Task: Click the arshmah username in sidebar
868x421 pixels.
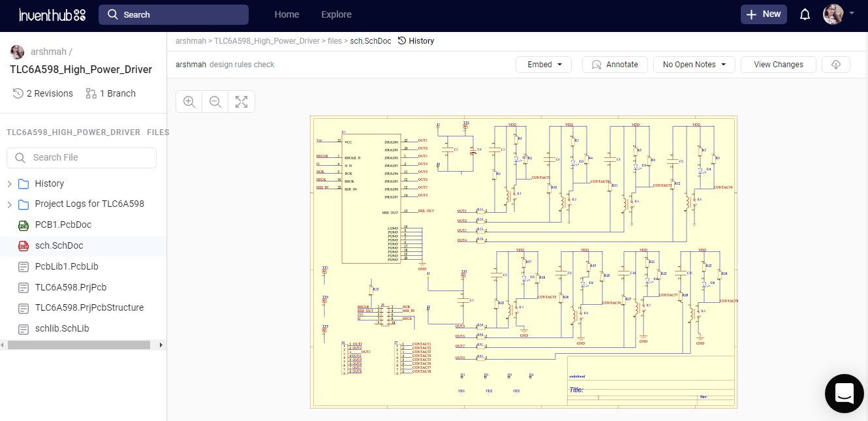Action: click(48, 52)
